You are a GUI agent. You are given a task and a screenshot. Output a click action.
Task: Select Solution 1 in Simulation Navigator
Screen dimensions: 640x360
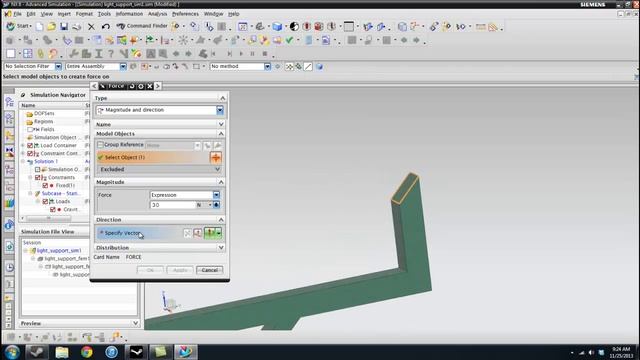point(46,162)
